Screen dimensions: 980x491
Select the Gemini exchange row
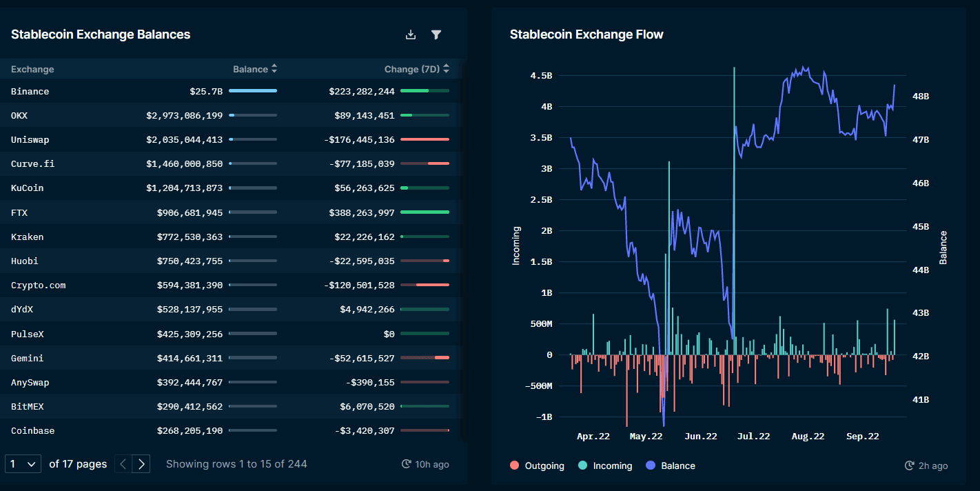(x=230, y=358)
